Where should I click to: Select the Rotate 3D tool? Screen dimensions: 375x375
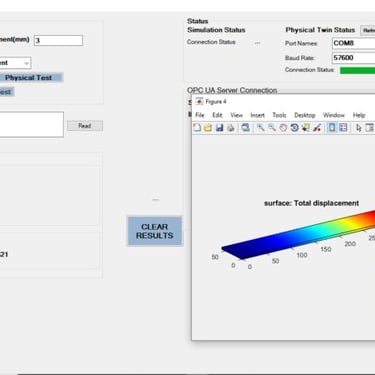(294, 128)
